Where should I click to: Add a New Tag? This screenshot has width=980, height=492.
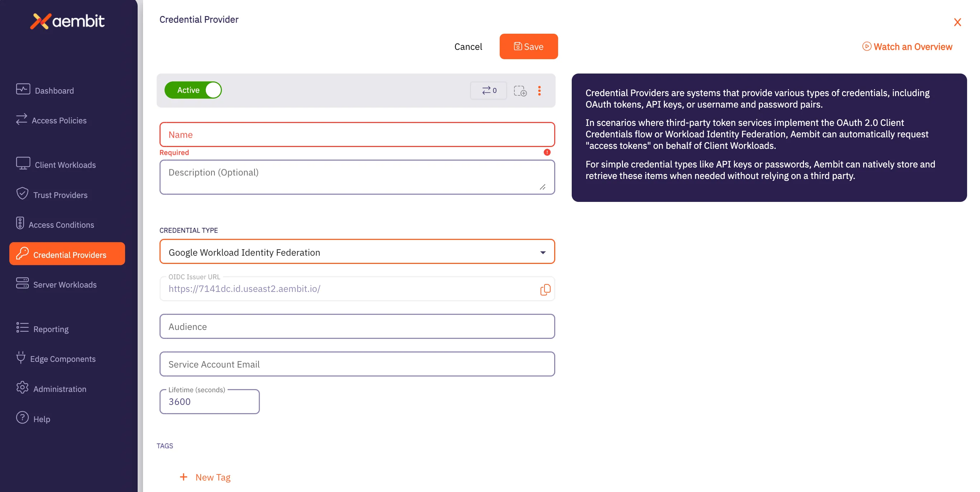[x=205, y=477]
